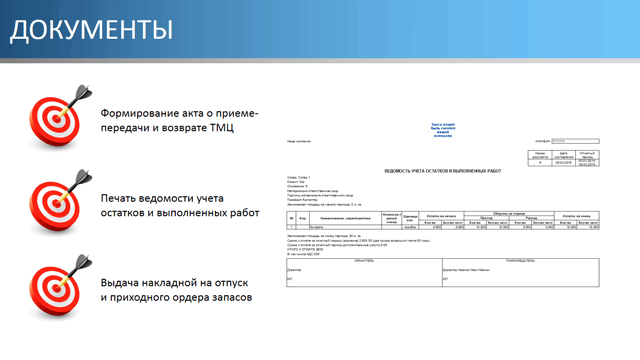
Task: Click the 'Наименование, характеристика' column header
Action: point(345,218)
